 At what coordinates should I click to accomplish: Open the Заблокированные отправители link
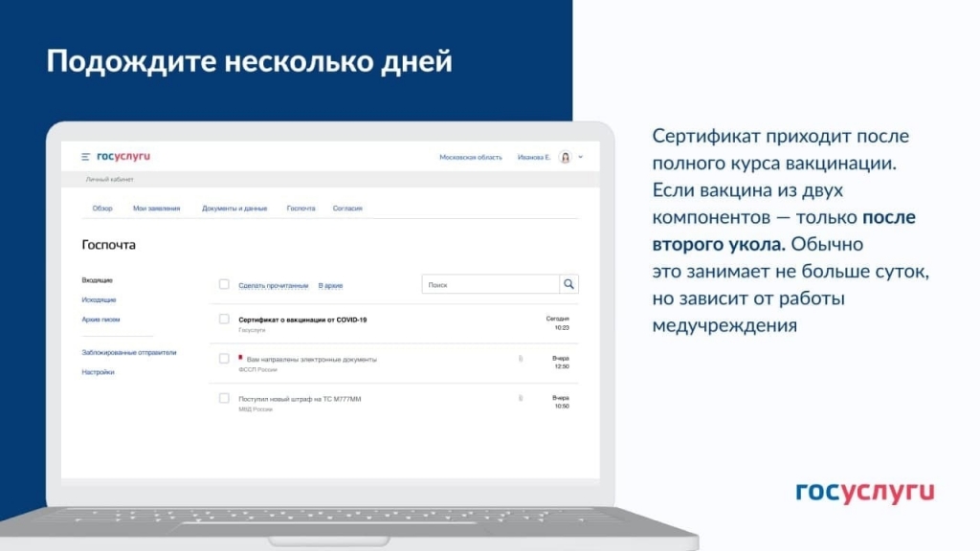tap(129, 352)
